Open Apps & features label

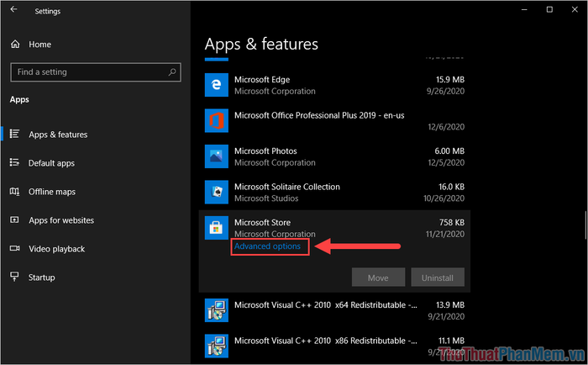(58, 135)
